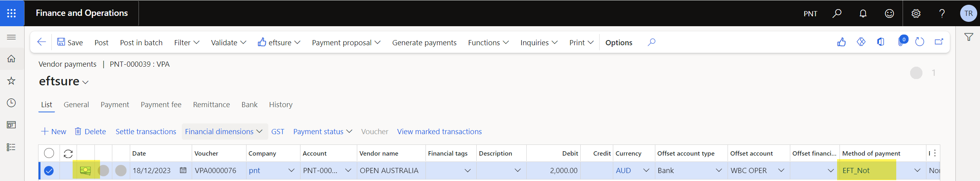Click New to add a line

click(x=54, y=131)
